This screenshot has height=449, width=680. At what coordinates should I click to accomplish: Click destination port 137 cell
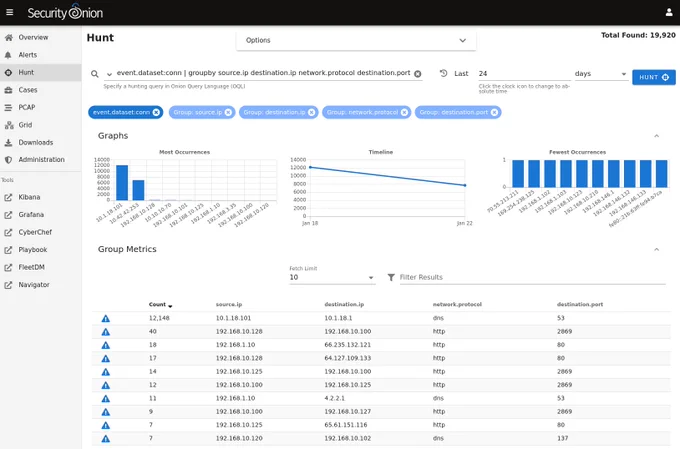point(562,438)
